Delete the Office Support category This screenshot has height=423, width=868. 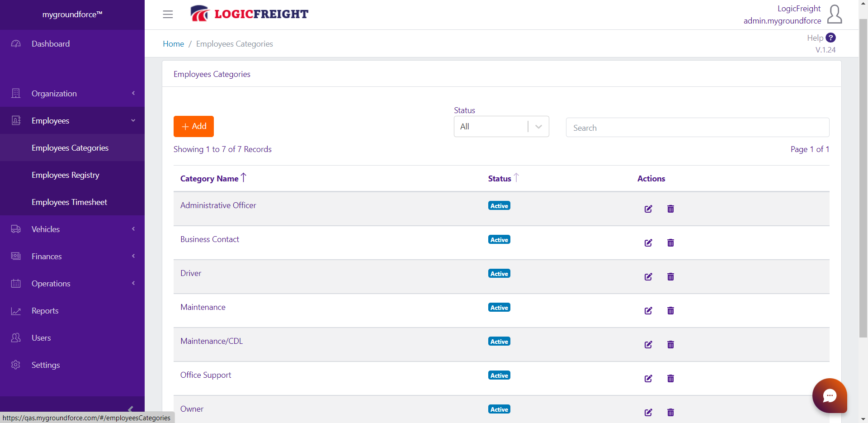coord(670,378)
